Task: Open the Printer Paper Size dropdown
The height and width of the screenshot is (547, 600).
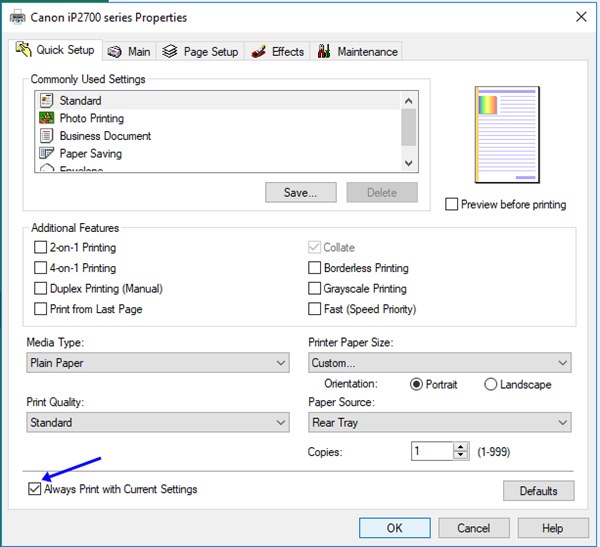Action: click(x=440, y=362)
